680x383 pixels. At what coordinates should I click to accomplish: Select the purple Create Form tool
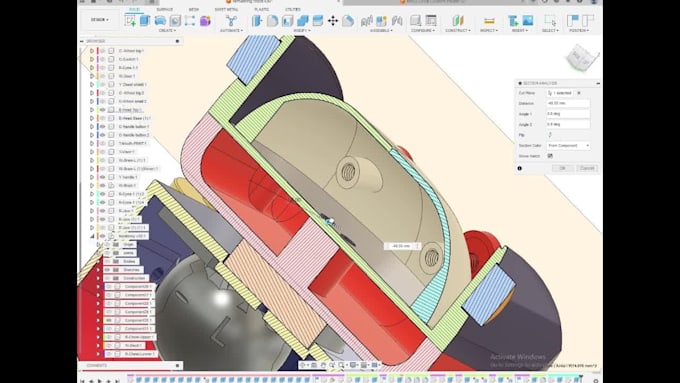(205, 20)
